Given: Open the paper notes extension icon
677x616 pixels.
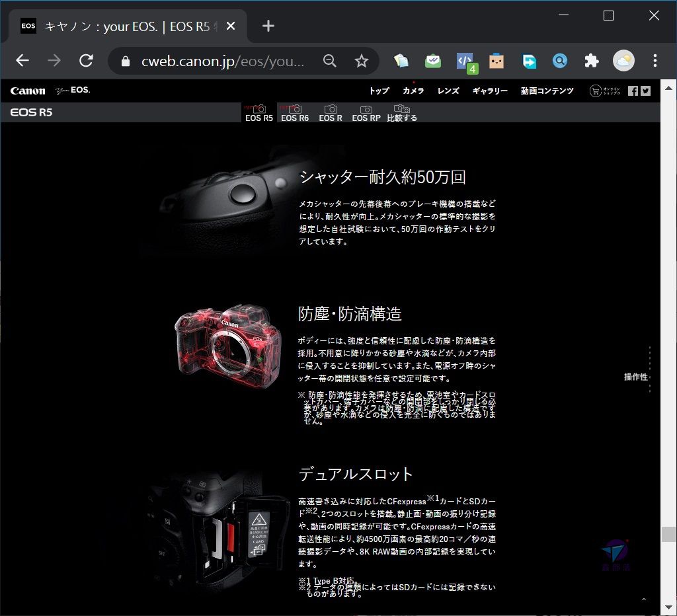Looking at the screenshot, I should tap(401, 61).
